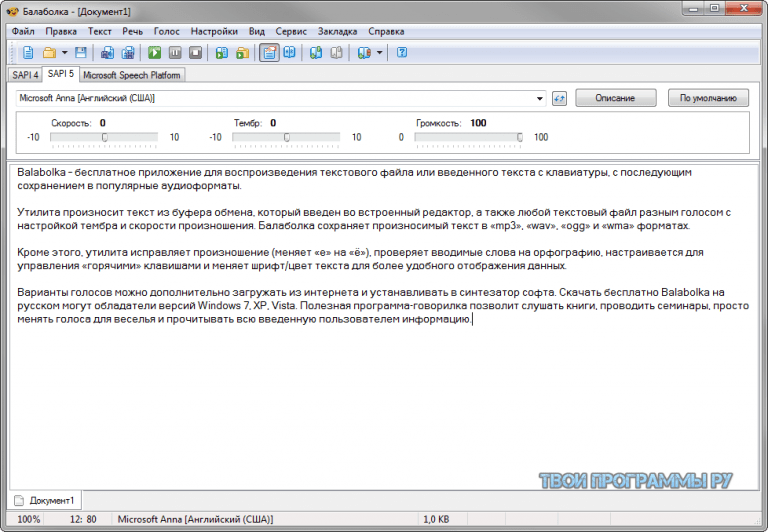Click the Скорость slider handle
768x532 pixels.
[104, 138]
